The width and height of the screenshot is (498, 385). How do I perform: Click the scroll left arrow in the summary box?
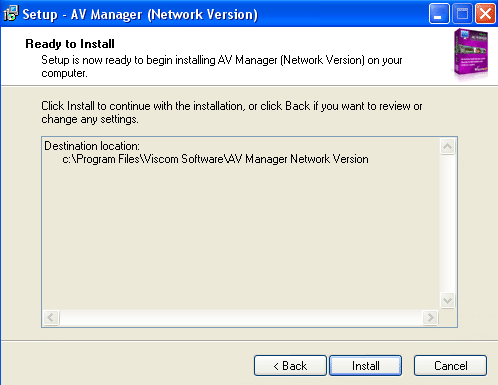[x=51, y=317]
